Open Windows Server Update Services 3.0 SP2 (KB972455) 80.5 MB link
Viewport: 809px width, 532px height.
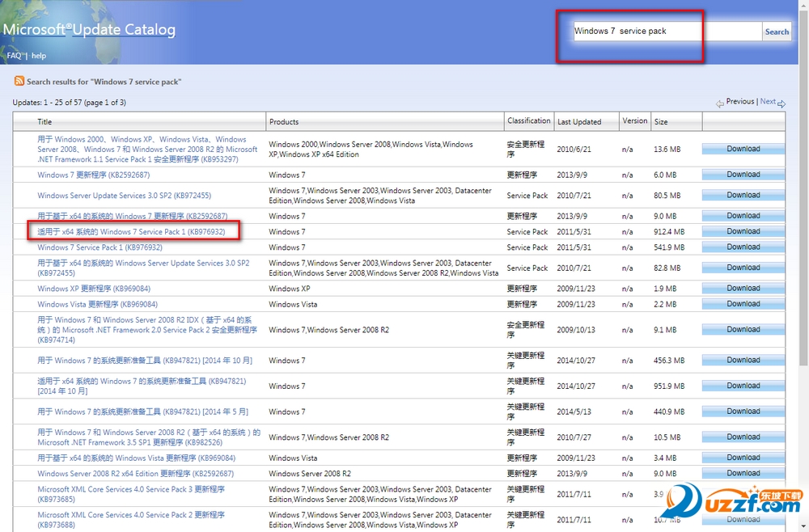click(x=124, y=196)
